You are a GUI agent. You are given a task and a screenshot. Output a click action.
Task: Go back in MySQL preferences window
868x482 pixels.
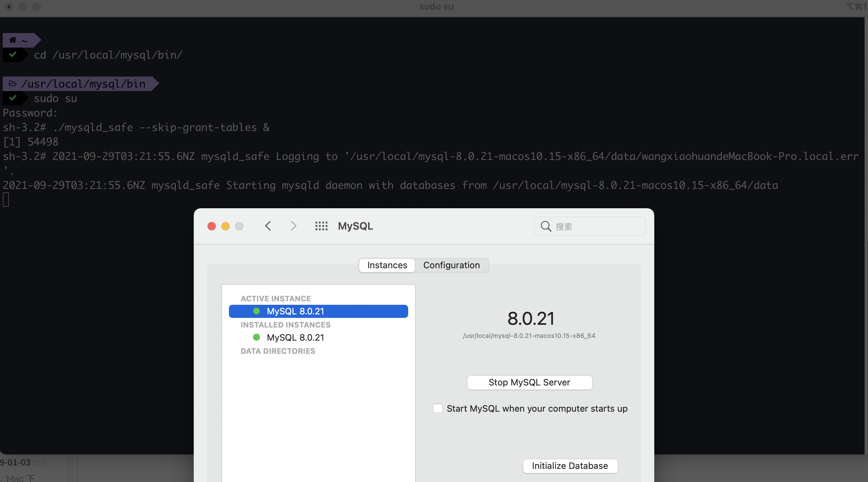(268, 226)
